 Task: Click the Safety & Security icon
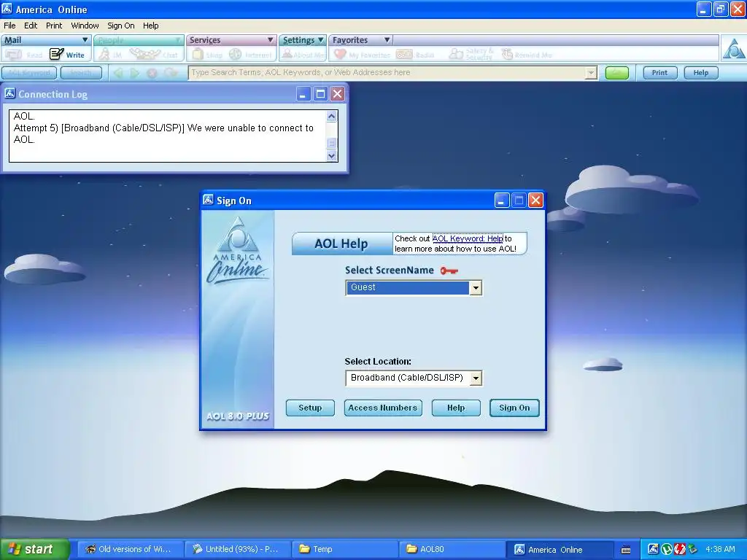pyautogui.click(x=456, y=54)
